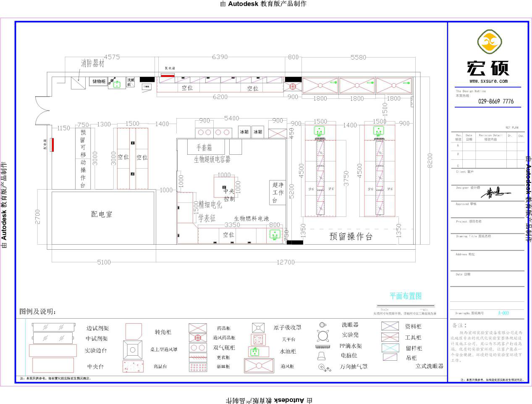Click the eyewash (洗眼器) icon in legend
The height and width of the screenshot is (404, 532).
tap(322, 325)
